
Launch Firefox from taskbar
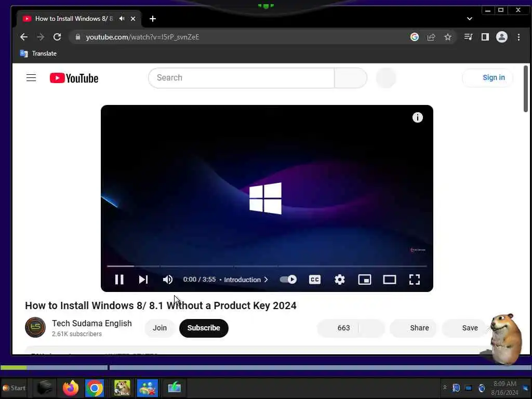(71, 388)
